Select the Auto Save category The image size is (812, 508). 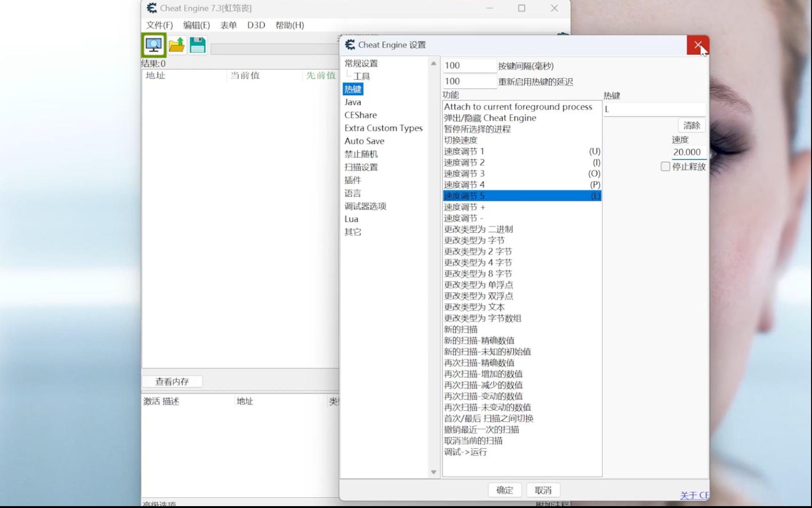pos(364,141)
